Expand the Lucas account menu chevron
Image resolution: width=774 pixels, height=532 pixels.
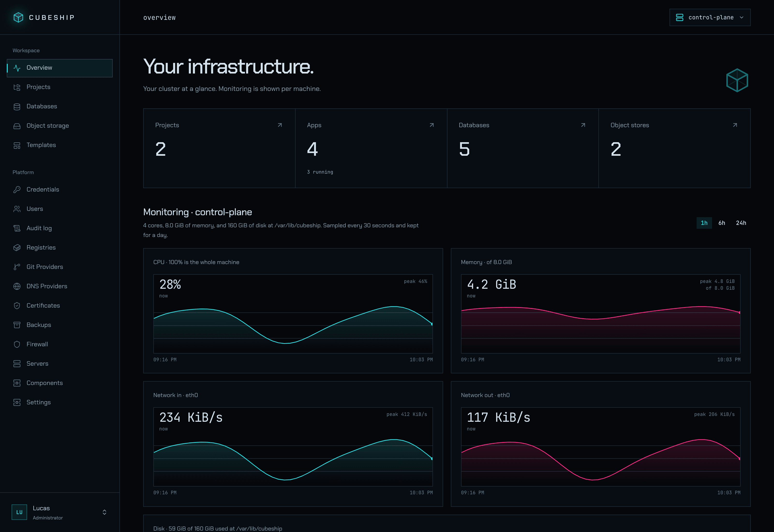[x=104, y=512]
